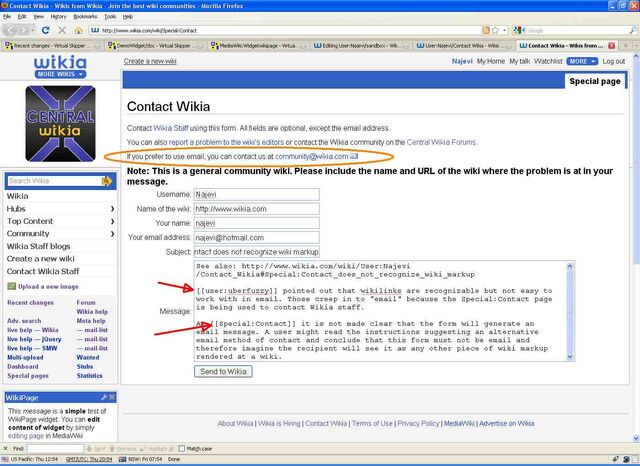This screenshot has height=466, width=640.
Task: Open the Help menu
Action: 128,17
